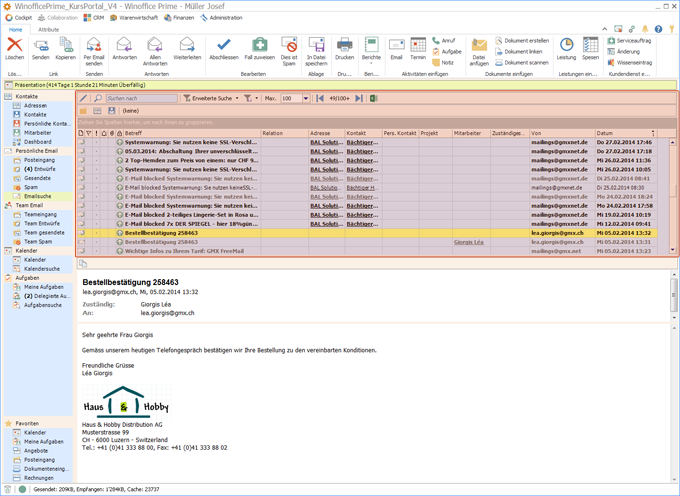Open the CRM module
This screenshot has width=680, height=496.
point(94,18)
